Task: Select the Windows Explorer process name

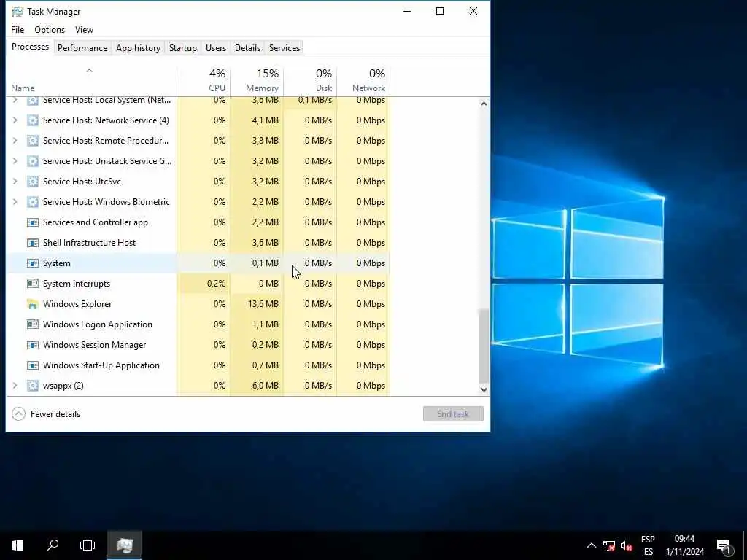Action: point(77,304)
